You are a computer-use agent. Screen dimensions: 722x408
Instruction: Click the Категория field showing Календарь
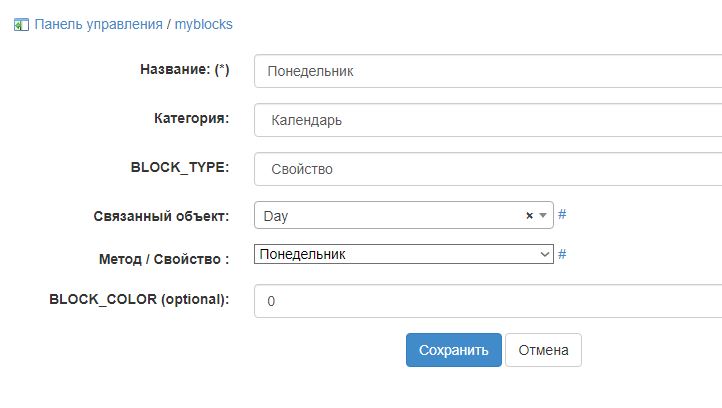pos(488,120)
